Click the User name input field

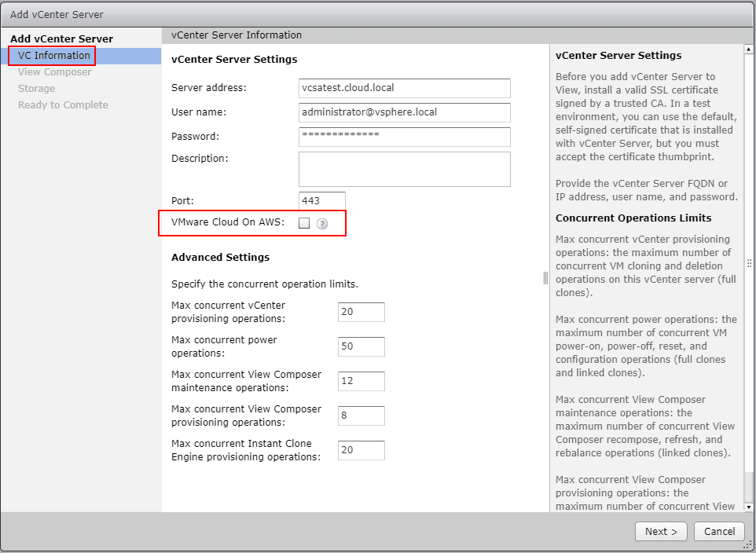point(404,112)
